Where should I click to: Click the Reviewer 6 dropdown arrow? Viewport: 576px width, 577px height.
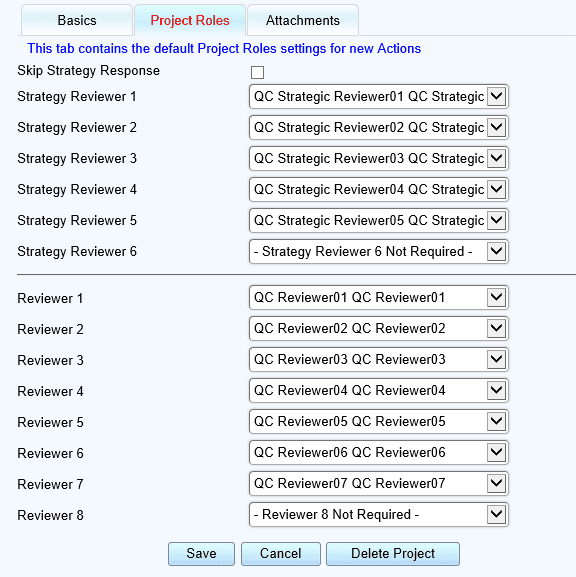click(497, 452)
